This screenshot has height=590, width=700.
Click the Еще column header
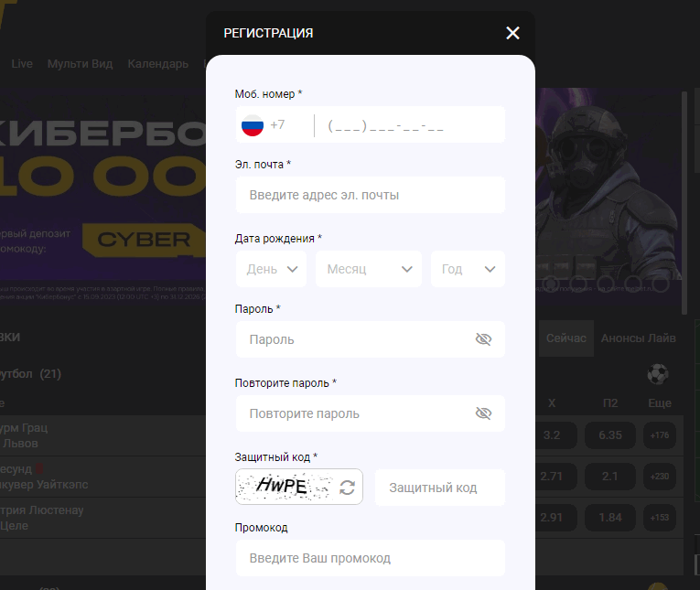click(660, 403)
